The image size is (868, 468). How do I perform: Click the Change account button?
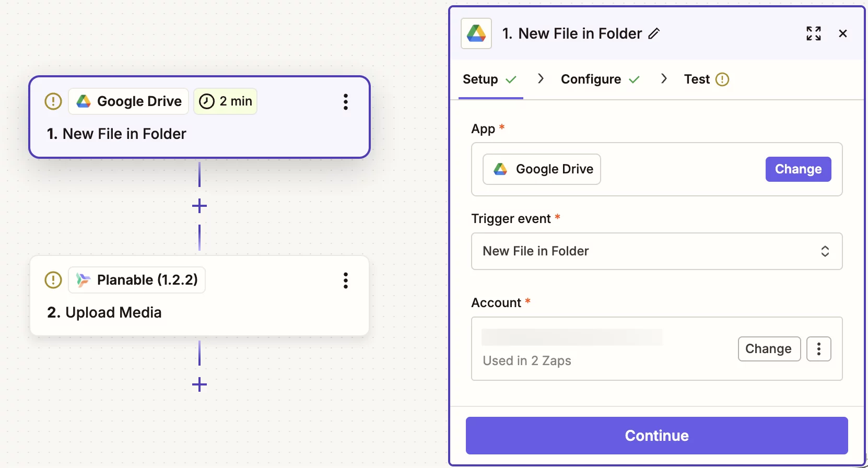click(769, 349)
